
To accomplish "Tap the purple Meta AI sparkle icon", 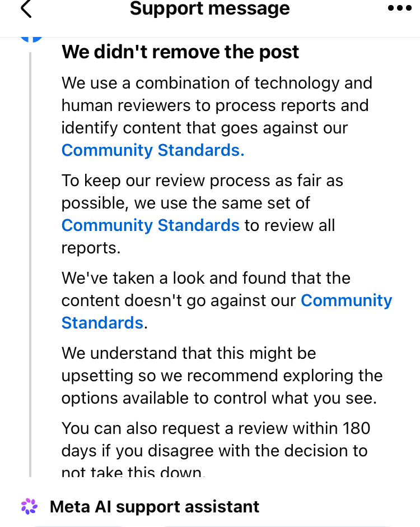I will point(29,506).
